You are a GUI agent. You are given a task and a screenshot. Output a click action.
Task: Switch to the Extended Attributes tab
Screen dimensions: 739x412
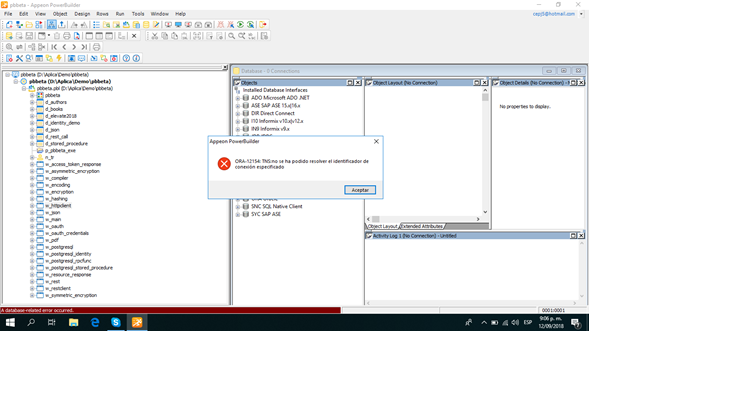(423, 226)
